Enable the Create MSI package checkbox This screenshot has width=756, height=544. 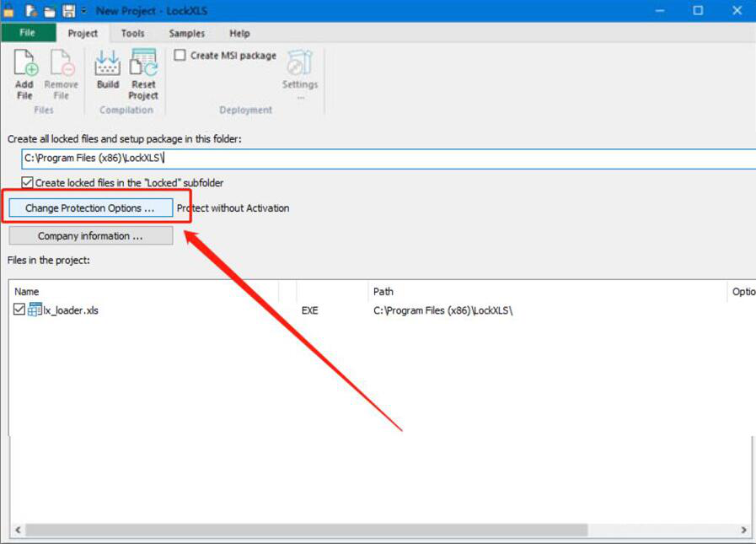click(x=180, y=55)
